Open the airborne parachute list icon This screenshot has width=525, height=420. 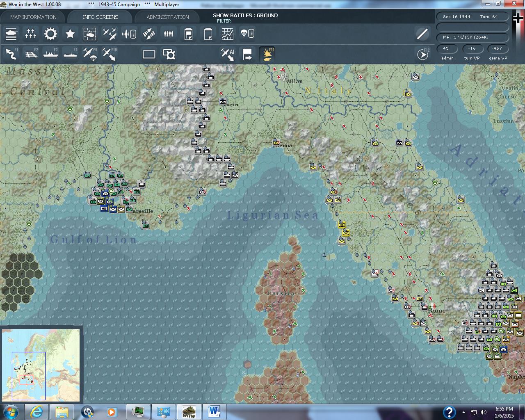coord(247,34)
